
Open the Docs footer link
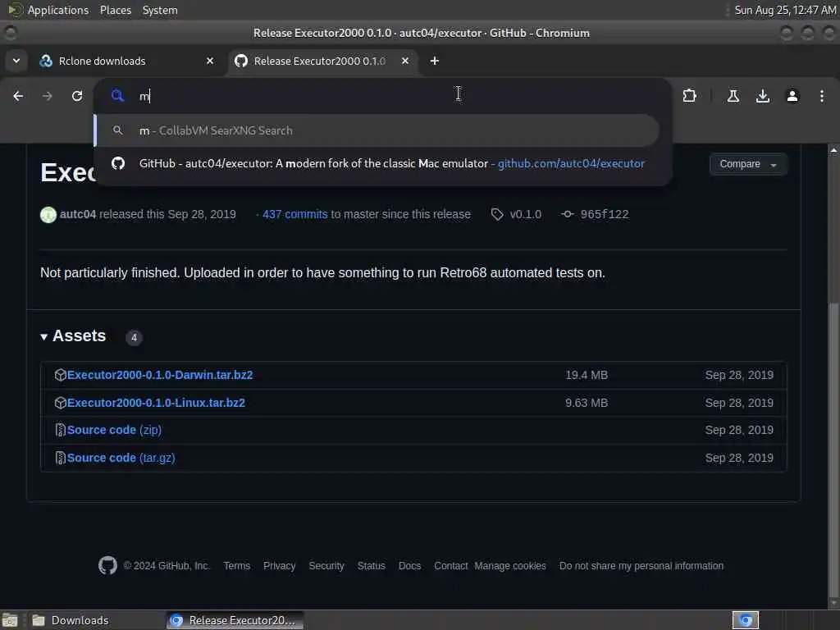coord(410,566)
